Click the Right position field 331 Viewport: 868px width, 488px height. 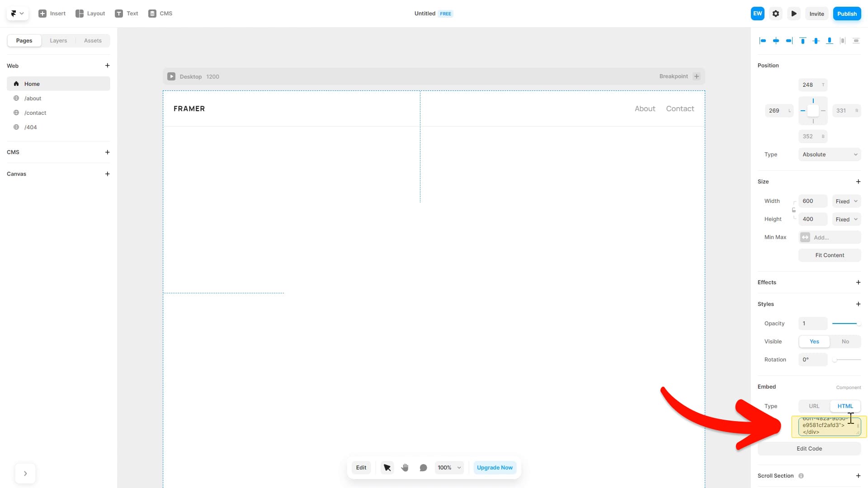pyautogui.click(x=846, y=111)
